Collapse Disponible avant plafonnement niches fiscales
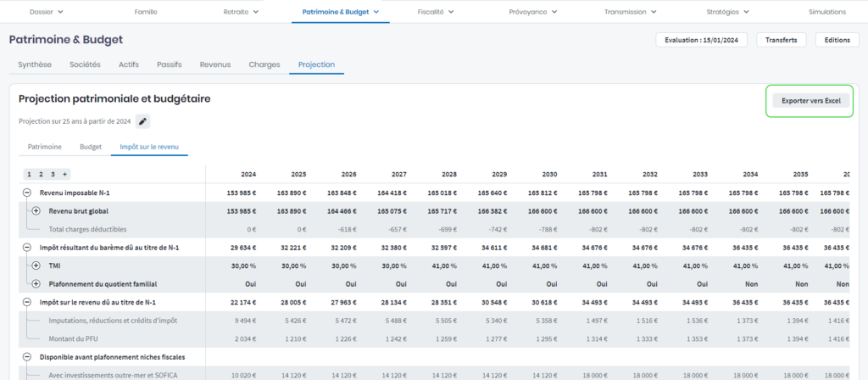The width and height of the screenshot is (868, 380). tap(27, 356)
